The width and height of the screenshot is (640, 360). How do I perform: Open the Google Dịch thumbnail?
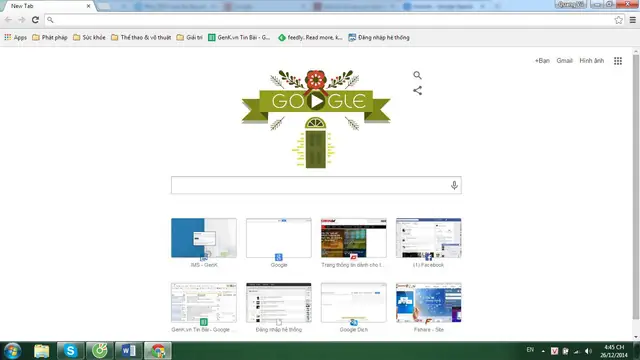(x=353, y=302)
